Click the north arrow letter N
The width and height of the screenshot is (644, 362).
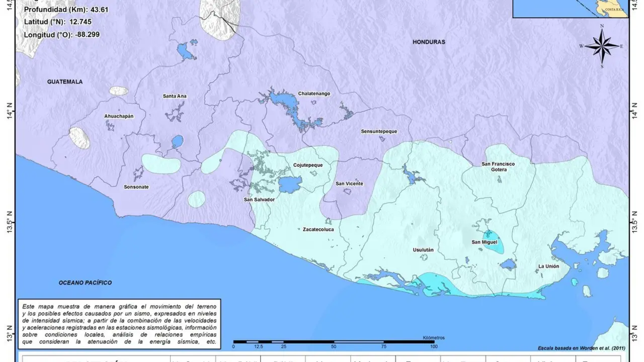602,25
